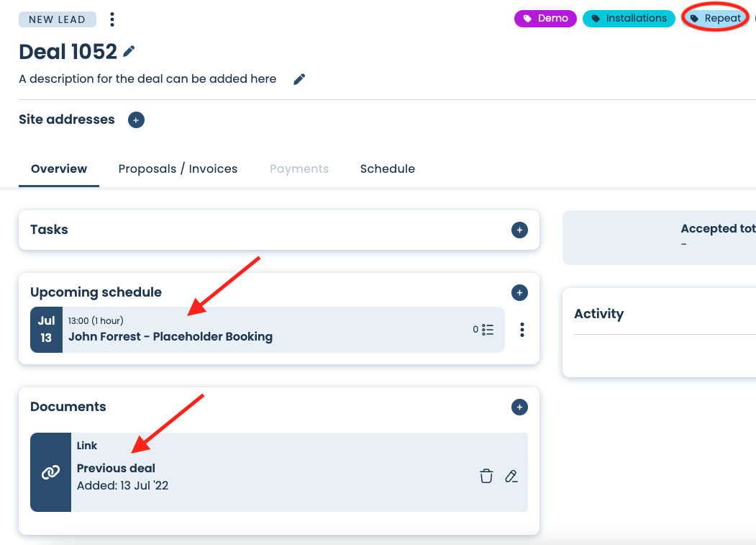
Task: Edit the deal description with pencil icon
Action: pyautogui.click(x=299, y=79)
